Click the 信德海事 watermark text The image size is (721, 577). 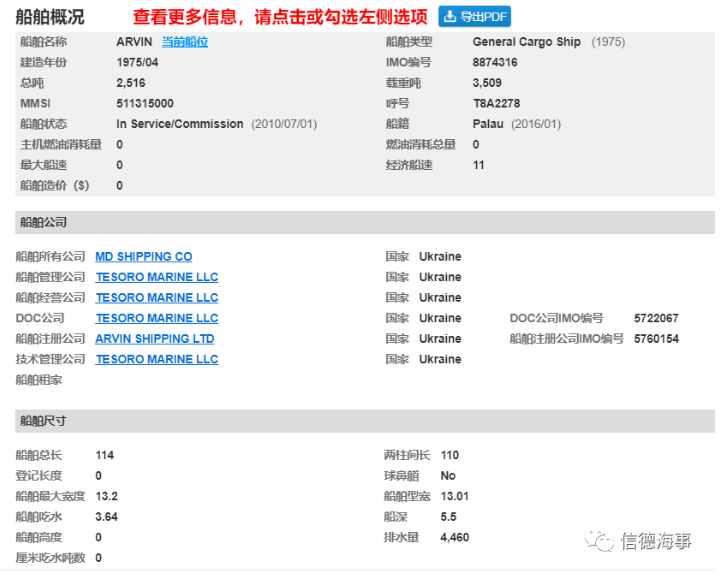(655, 541)
